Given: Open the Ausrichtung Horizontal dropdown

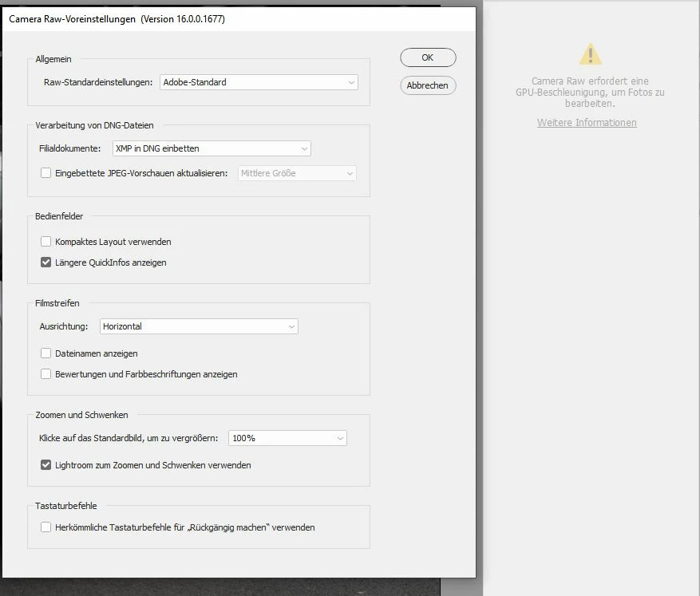Looking at the screenshot, I should 199,326.
